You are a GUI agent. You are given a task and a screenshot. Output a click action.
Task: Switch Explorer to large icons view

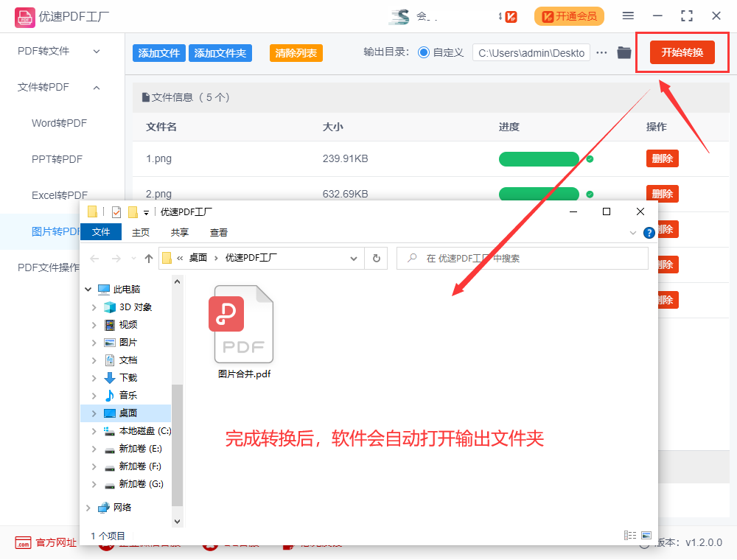646,535
